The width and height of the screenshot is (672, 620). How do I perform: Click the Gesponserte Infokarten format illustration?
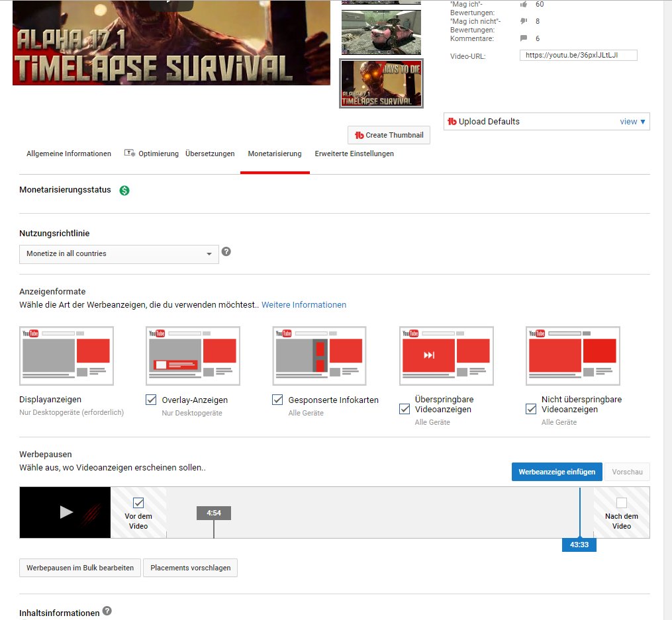click(x=319, y=356)
